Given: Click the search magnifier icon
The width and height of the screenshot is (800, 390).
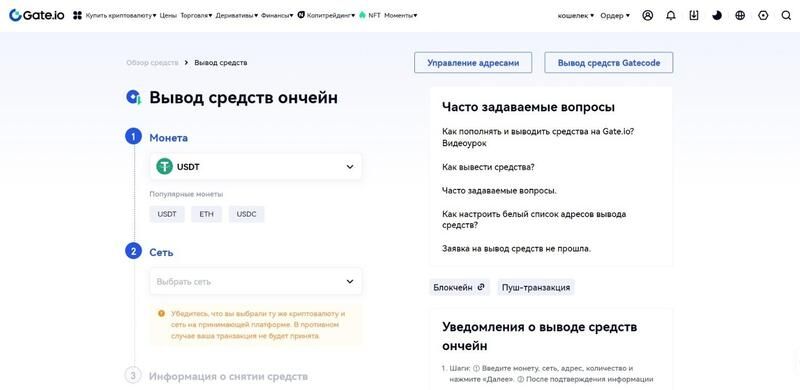Looking at the screenshot, I should (786, 15).
